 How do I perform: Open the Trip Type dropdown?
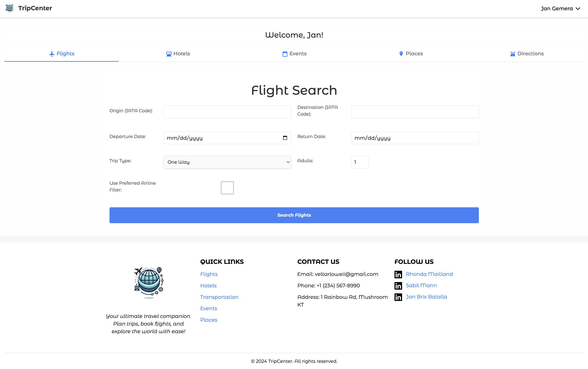coord(227,162)
